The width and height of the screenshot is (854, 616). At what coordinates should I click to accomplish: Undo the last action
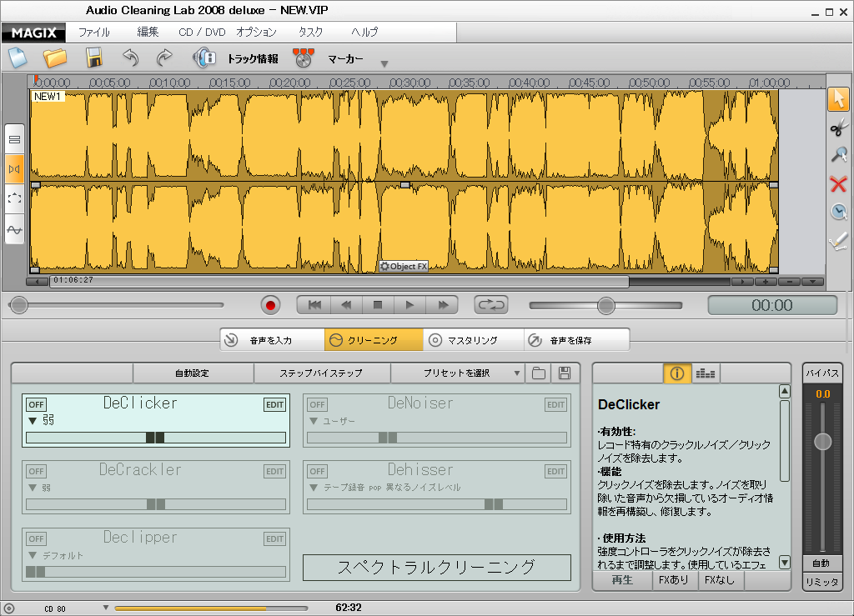(x=131, y=58)
